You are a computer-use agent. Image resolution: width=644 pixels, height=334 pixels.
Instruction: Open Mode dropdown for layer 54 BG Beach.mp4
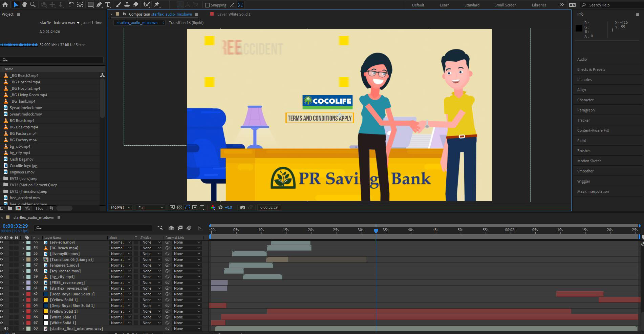pyautogui.click(x=121, y=248)
